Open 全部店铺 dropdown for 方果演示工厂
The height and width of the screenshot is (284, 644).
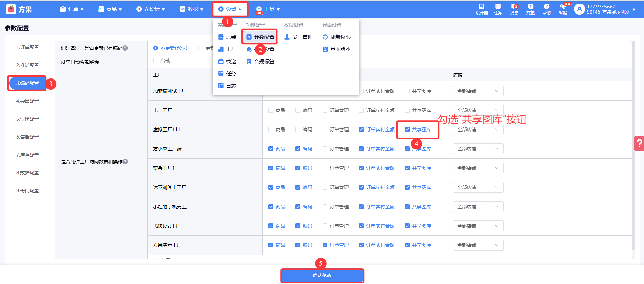(478, 245)
